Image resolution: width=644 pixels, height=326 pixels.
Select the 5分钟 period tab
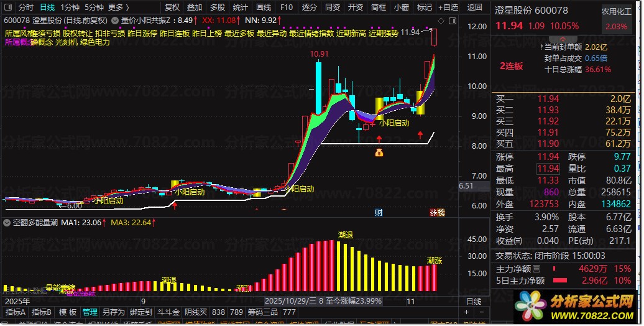[x=94, y=7]
